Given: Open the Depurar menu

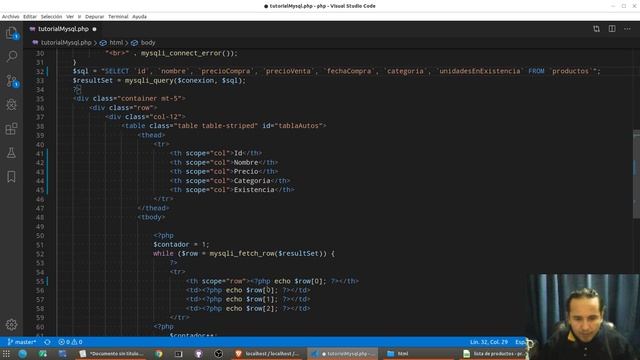Looking at the screenshot, I should point(95,17).
